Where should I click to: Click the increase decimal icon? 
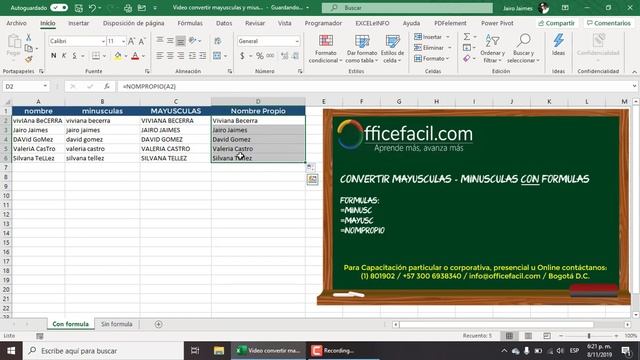pos(284,56)
